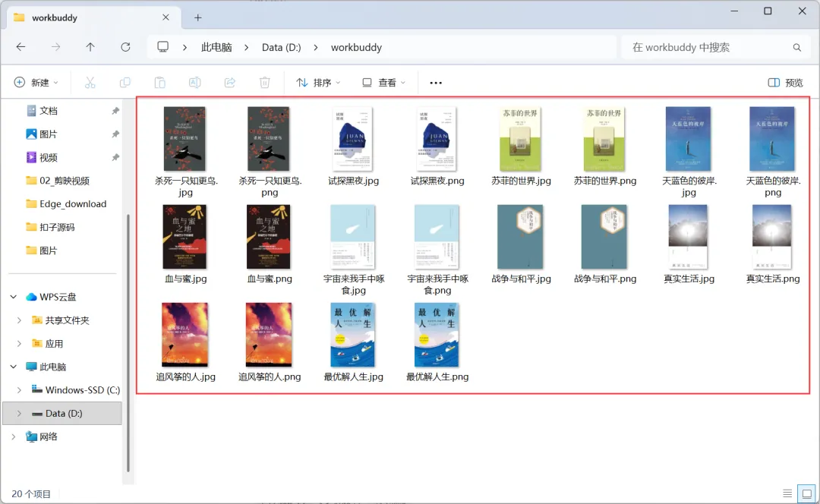Click Data (D:) in the address breadcrumb
This screenshot has width=820, height=504.
[x=282, y=48]
